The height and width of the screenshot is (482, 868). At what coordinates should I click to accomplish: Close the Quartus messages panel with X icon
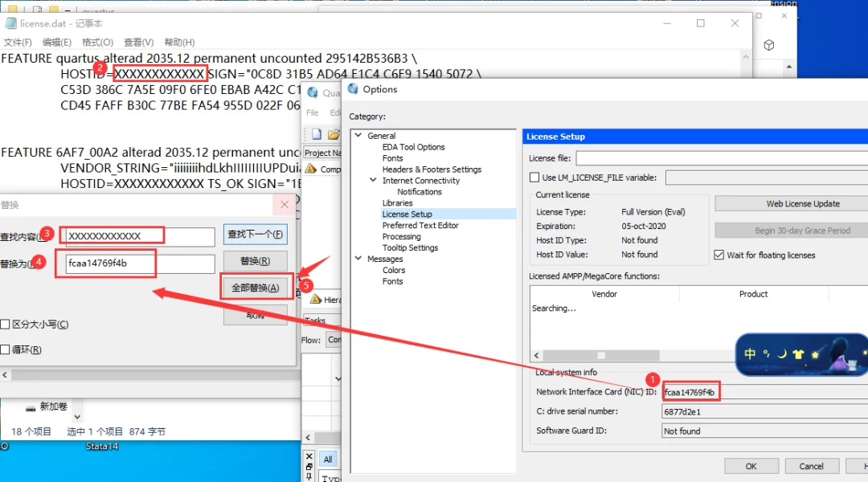coord(309,456)
